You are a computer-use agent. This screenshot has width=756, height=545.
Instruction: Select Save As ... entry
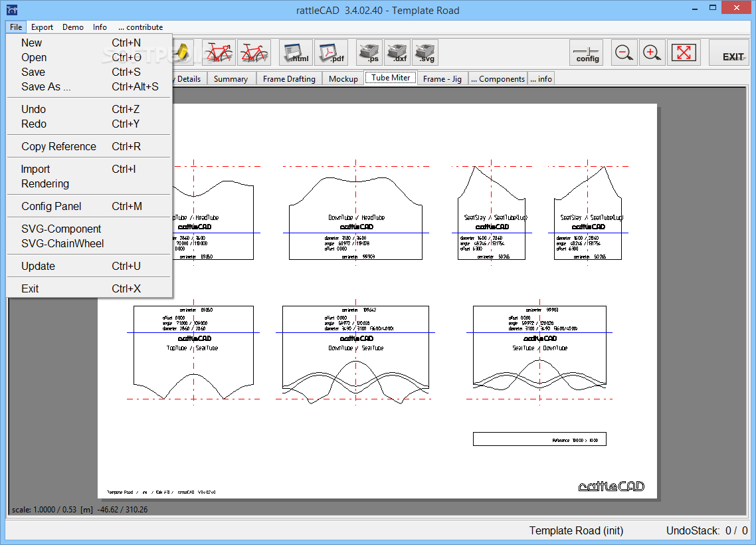(x=89, y=87)
